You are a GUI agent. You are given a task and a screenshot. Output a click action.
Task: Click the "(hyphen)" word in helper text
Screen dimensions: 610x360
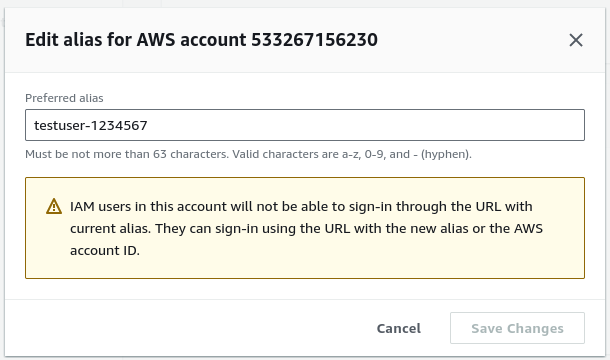click(446, 154)
